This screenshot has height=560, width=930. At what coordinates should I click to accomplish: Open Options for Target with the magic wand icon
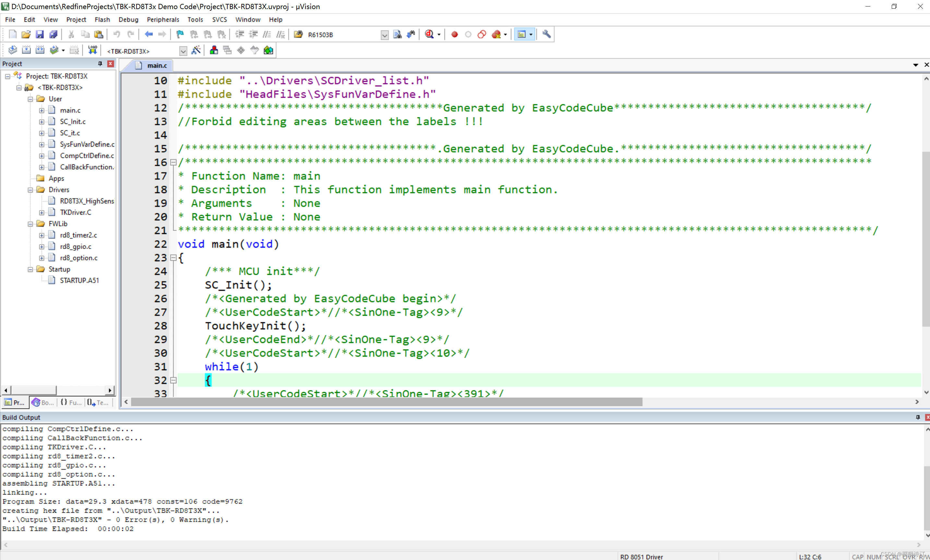point(196,50)
